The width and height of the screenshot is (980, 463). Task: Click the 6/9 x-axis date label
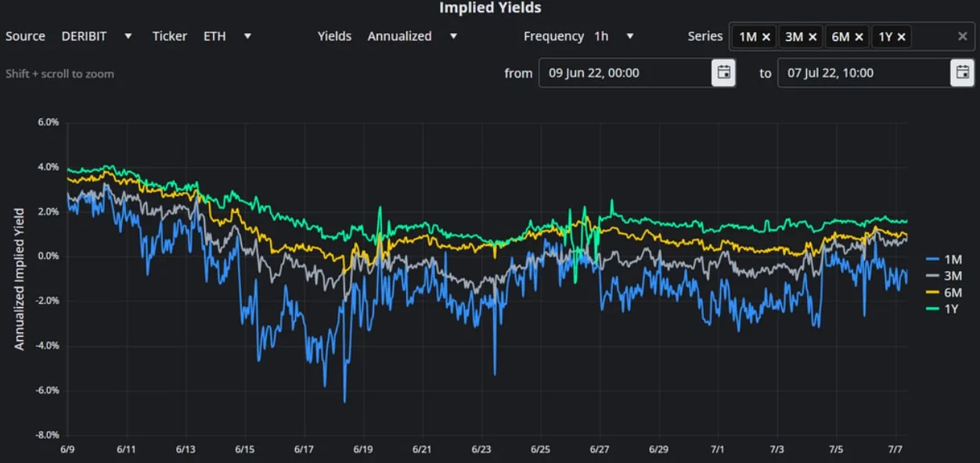(x=67, y=450)
